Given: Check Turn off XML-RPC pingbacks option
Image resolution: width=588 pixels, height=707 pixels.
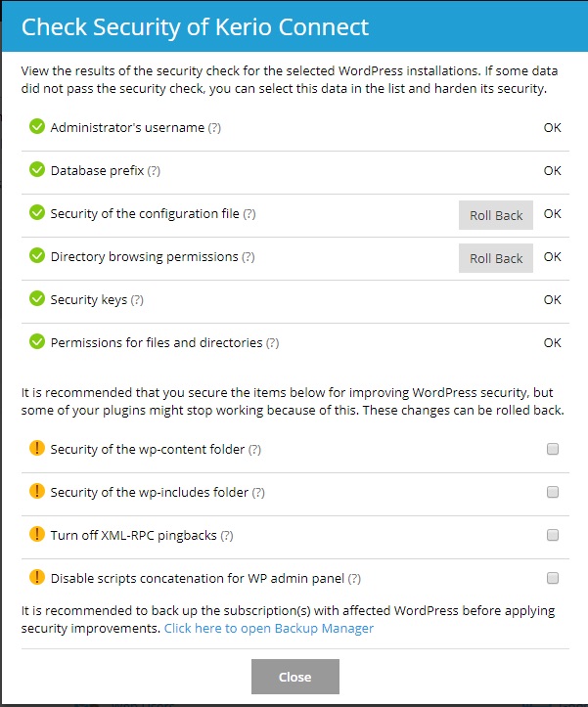Looking at the screenshot, I should pyautogui.click(x=553, y=536).
